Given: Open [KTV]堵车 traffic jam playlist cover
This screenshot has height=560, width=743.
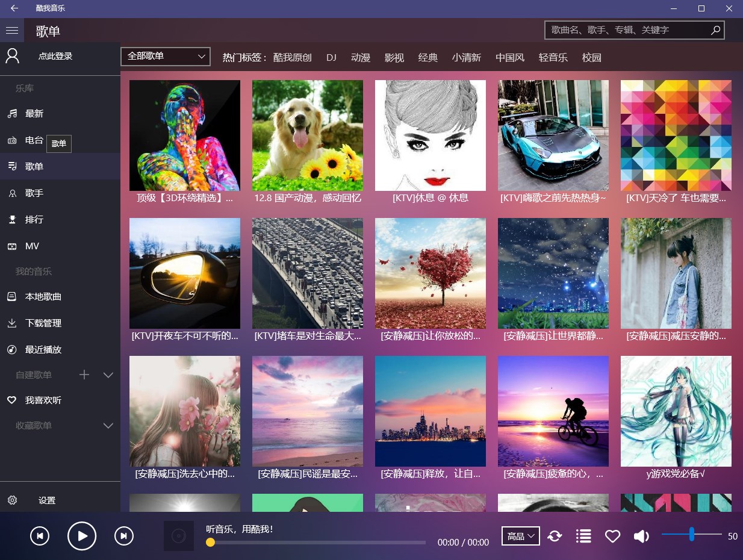Looking at the screenshot, I should (308, 273).
